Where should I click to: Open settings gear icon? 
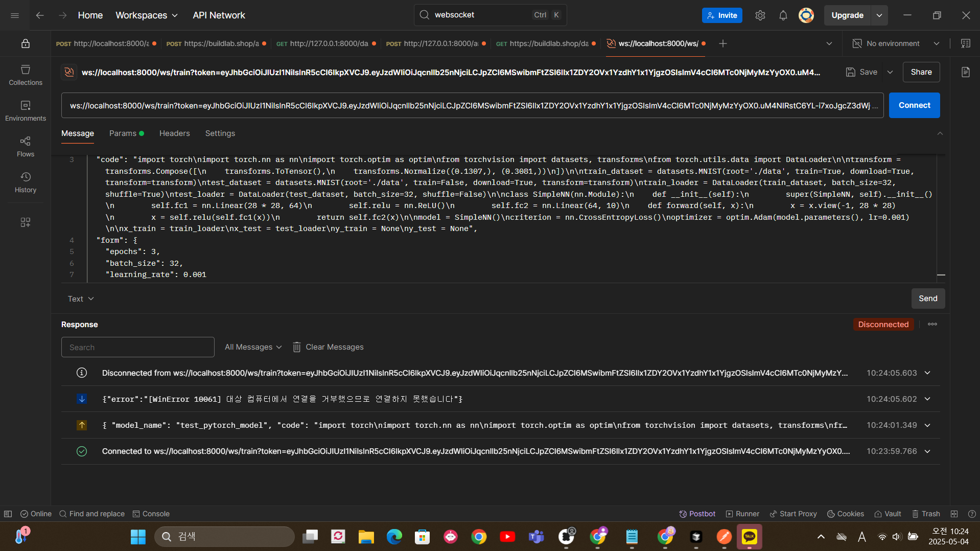pyautogui.click(x=760, y=15)
